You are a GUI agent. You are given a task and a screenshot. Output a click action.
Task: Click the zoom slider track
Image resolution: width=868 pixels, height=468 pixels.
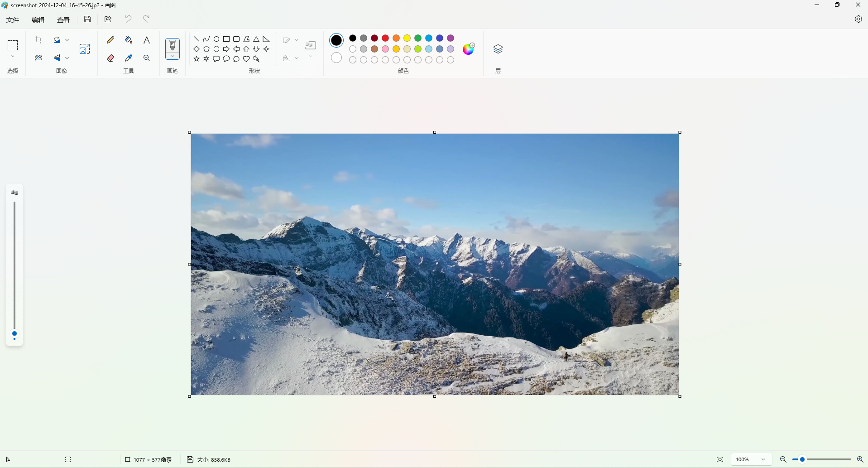(822, 459)
